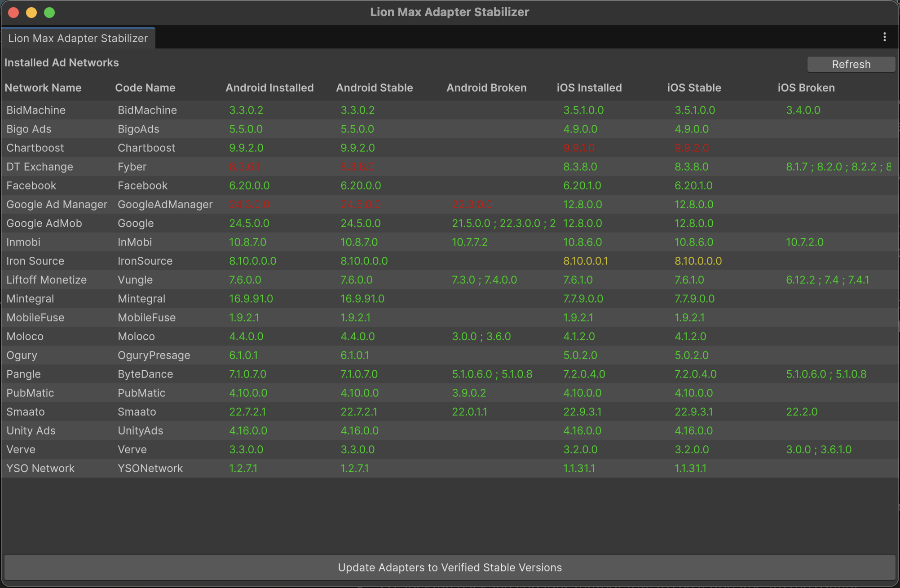Image resolution: width=900 pixels, height=588 pixels.
Task: Click DT Exchange red Android installed version
Action: (x=245, y=167)
